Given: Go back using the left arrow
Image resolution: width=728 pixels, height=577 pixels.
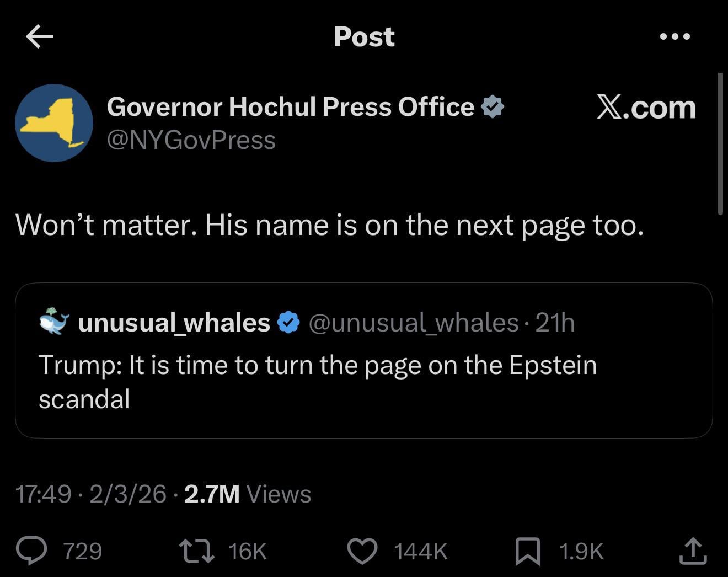Looking at the screenshot, I should pyautogui.click(x=39, y=37).
